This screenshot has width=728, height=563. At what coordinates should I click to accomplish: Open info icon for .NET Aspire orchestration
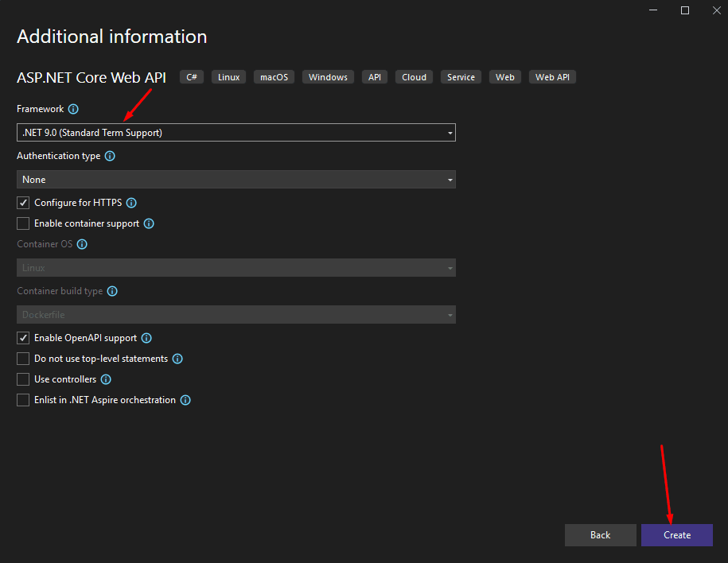(x=185, y=400)
